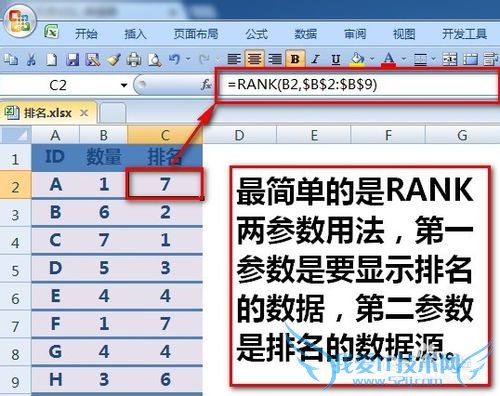Toggle Align Right
Viewport: 500px width, 396px height.
tap(275, 59)
